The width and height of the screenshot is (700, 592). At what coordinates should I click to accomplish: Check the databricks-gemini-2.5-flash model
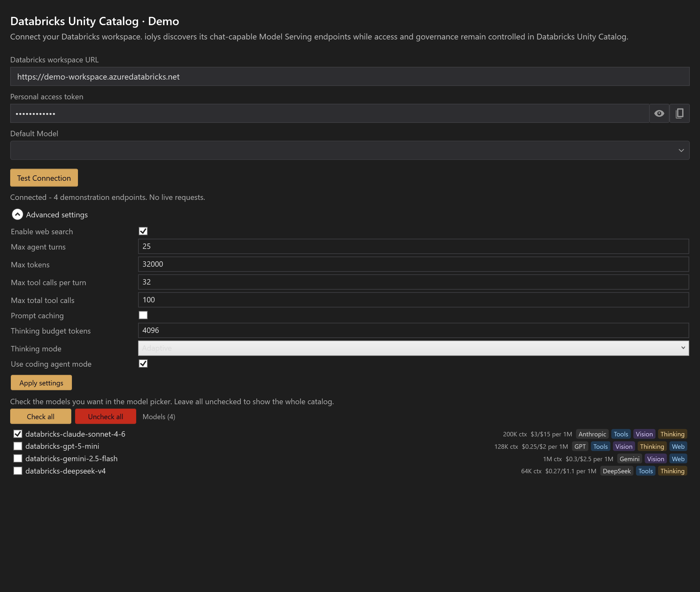(18, 458)
